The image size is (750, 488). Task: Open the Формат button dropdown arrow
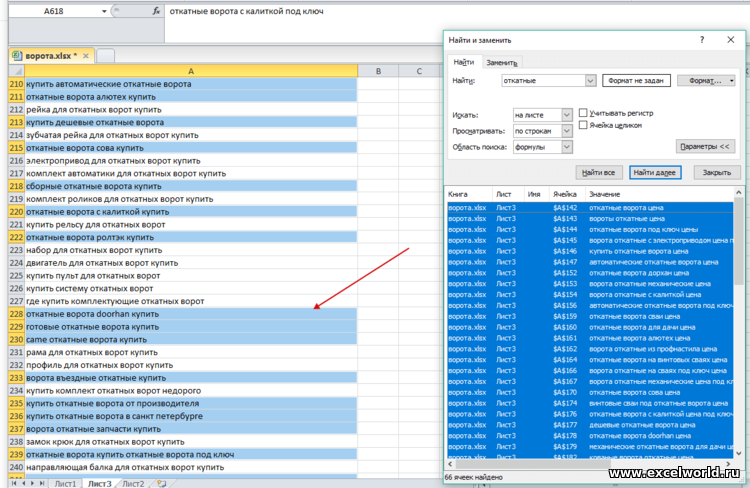pos(731,80)
